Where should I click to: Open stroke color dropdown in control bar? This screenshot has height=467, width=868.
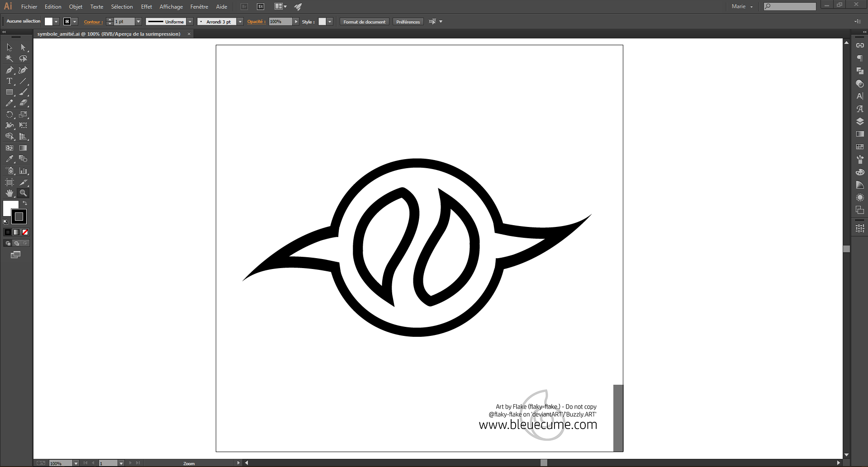click(75, 22)
